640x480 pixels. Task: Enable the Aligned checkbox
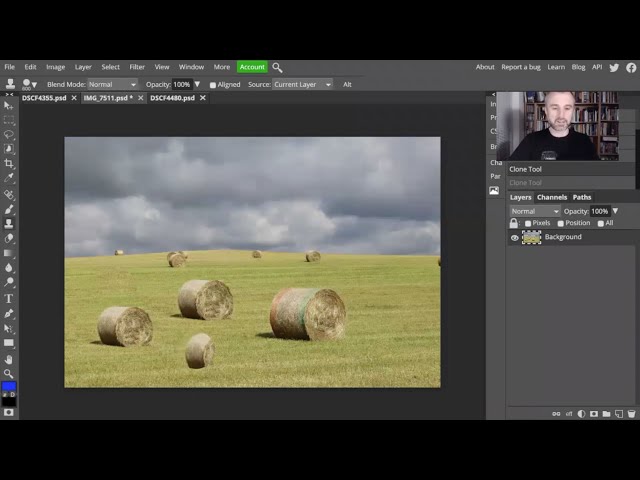click(x=213, y=85)
